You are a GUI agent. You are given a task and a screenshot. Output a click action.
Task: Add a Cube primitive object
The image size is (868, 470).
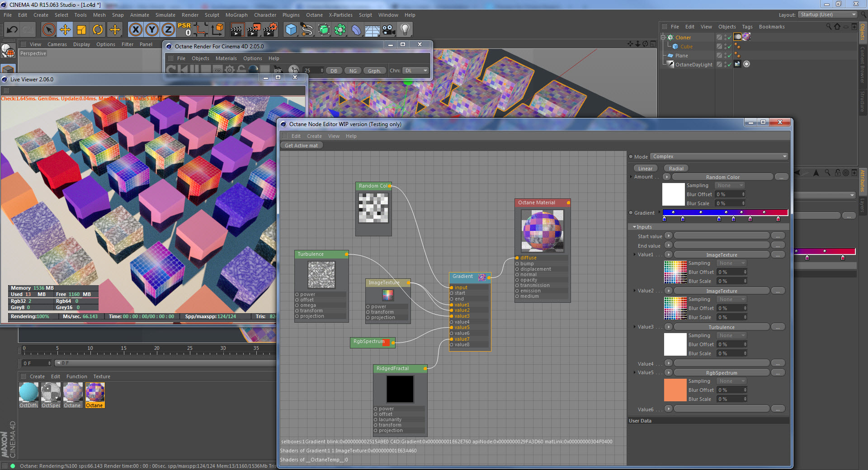pos(291,30)
